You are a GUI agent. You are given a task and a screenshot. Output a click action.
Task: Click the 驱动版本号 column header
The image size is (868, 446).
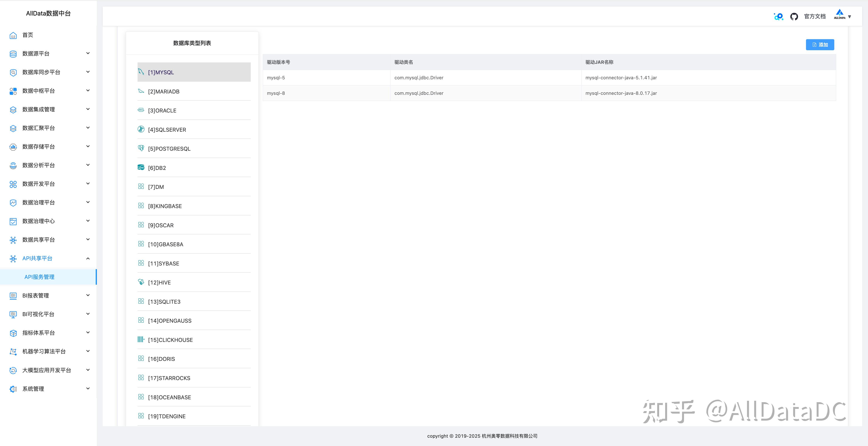pos(326,62)
